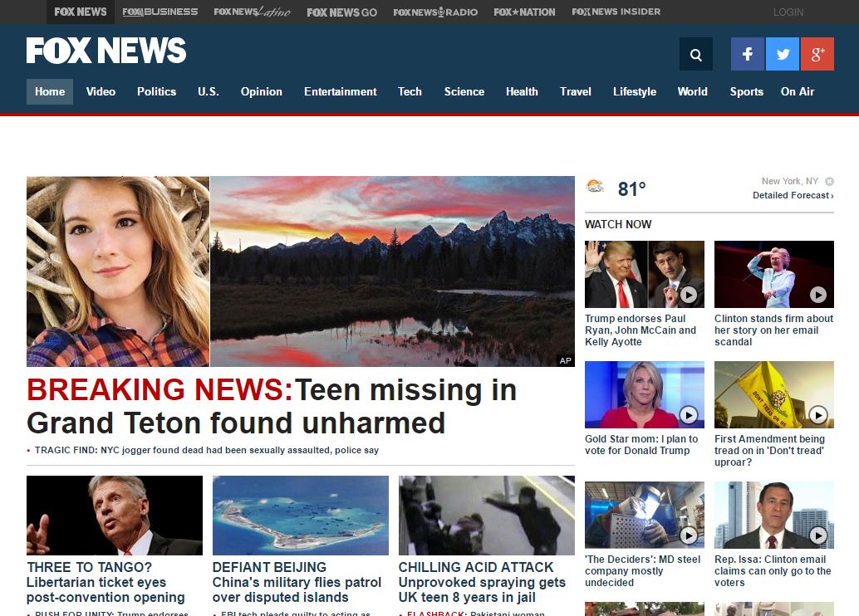Open First Amendment 'Don't tread' caption link

[x=770, y=451]
